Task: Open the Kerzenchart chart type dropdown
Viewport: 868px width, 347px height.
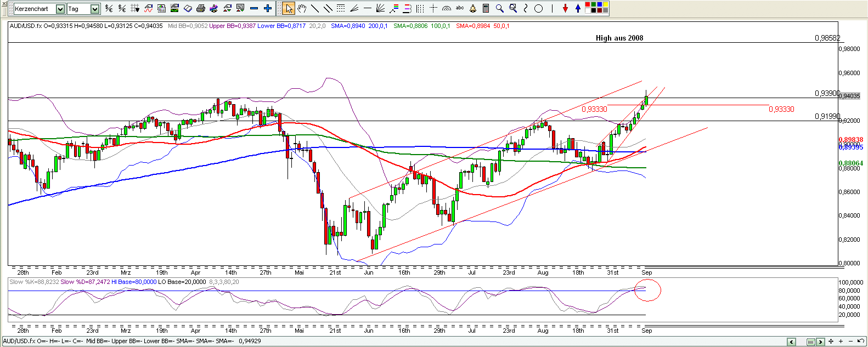Action: click(x=60, y=9)
